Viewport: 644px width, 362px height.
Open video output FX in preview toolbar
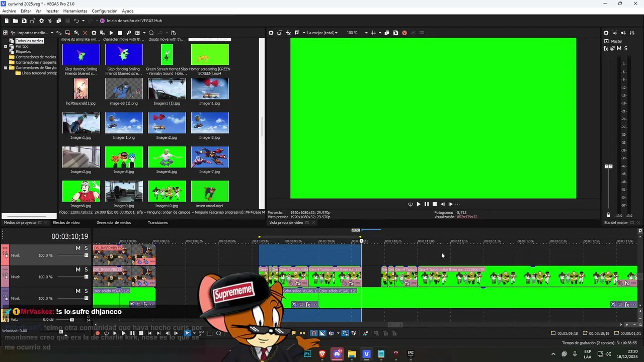[288, 33]
